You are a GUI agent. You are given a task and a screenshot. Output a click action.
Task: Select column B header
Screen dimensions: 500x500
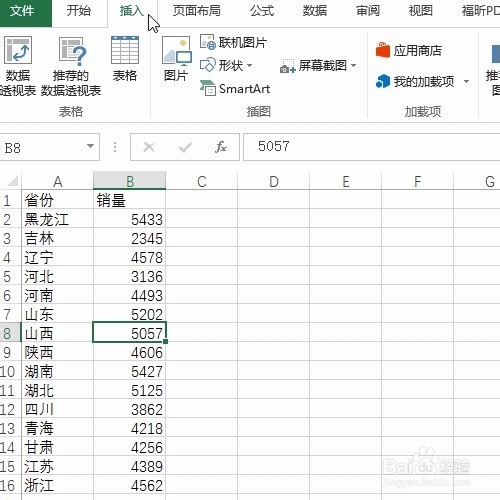click(130, 181)
